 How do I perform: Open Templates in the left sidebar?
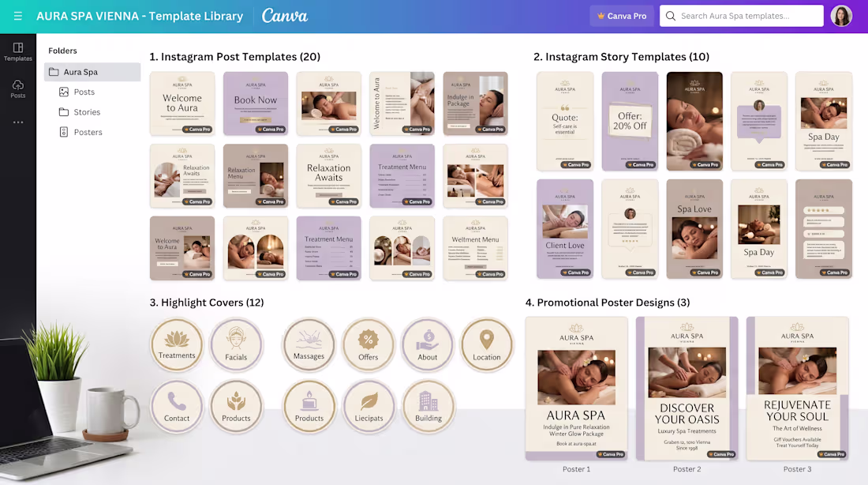[x=17, y=52]
